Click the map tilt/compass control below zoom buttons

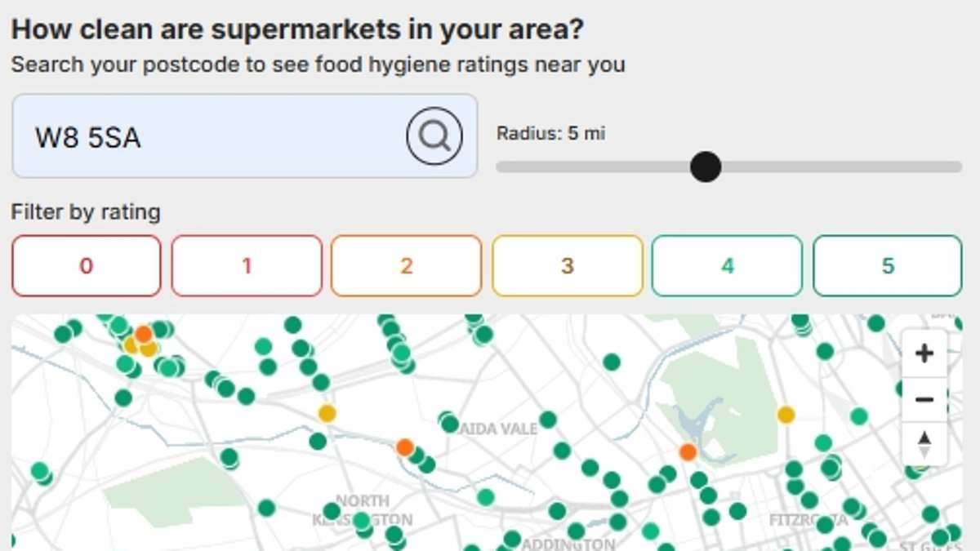pos(924,443)
